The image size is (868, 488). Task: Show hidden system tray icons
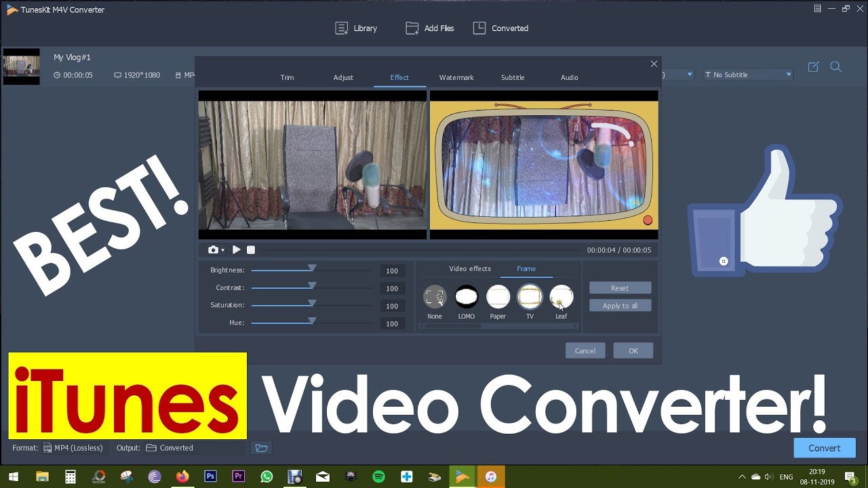(742, 477)
